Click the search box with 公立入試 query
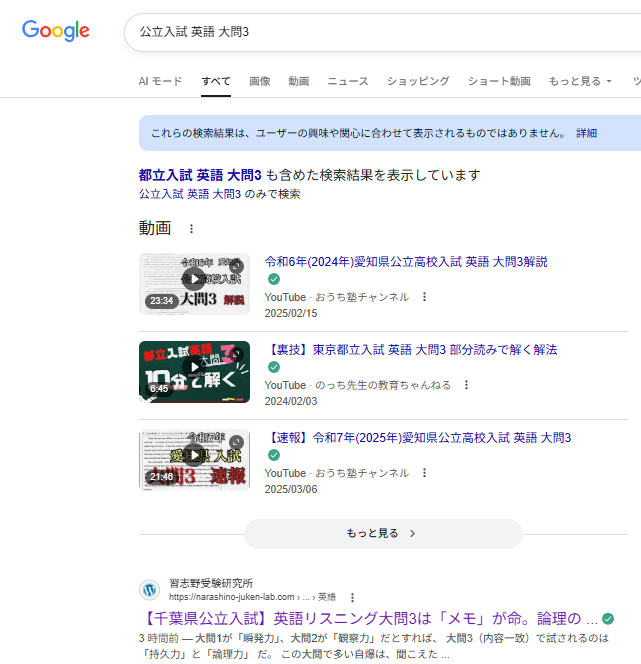 [380, 32]
